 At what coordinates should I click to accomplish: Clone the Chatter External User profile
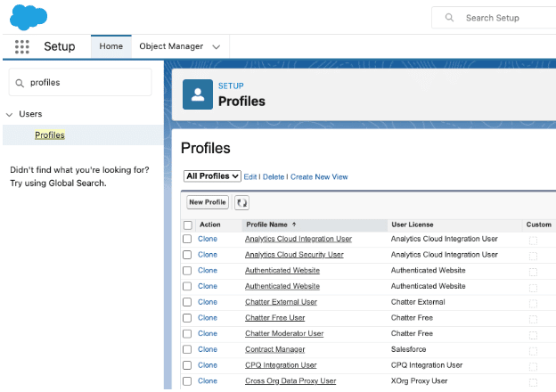point(208,302)
